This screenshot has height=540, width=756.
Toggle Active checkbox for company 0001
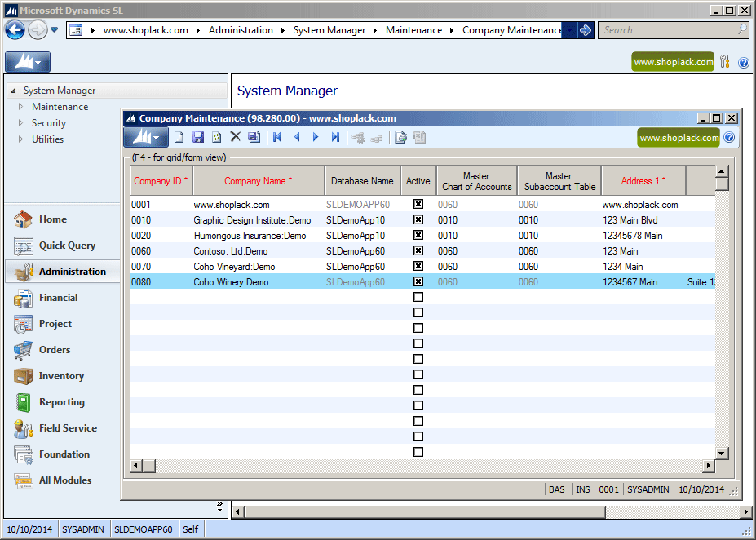pos(418,205)
